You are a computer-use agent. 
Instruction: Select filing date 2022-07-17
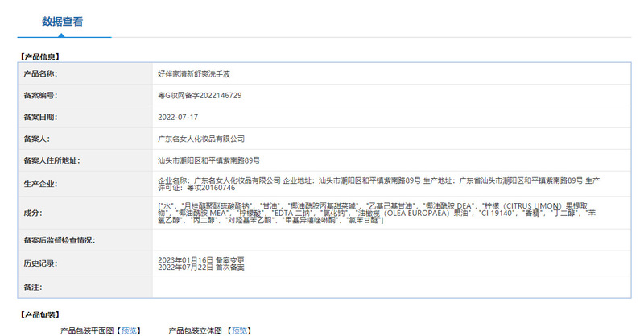point(178,117)
